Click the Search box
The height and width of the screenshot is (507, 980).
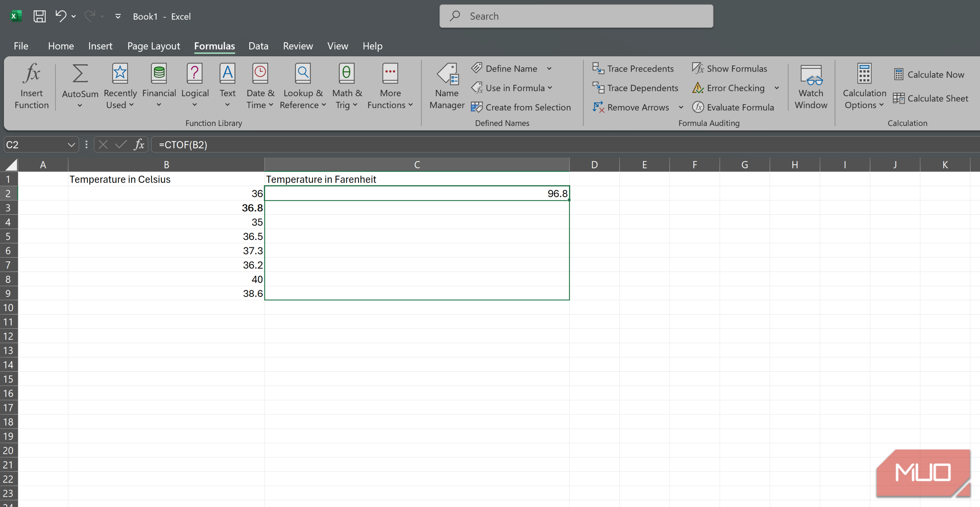pyautogui.click(x=576, y=16)
